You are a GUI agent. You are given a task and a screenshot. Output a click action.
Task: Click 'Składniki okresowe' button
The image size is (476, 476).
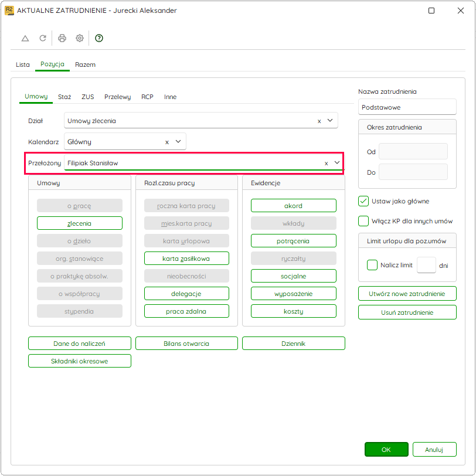(x=80, y=361)
